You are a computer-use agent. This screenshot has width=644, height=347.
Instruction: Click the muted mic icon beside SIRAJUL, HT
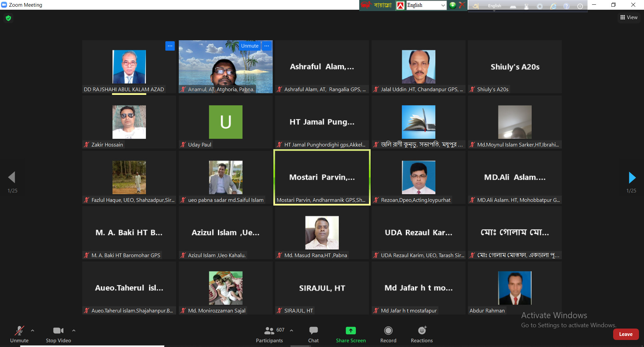coord(279,310)
